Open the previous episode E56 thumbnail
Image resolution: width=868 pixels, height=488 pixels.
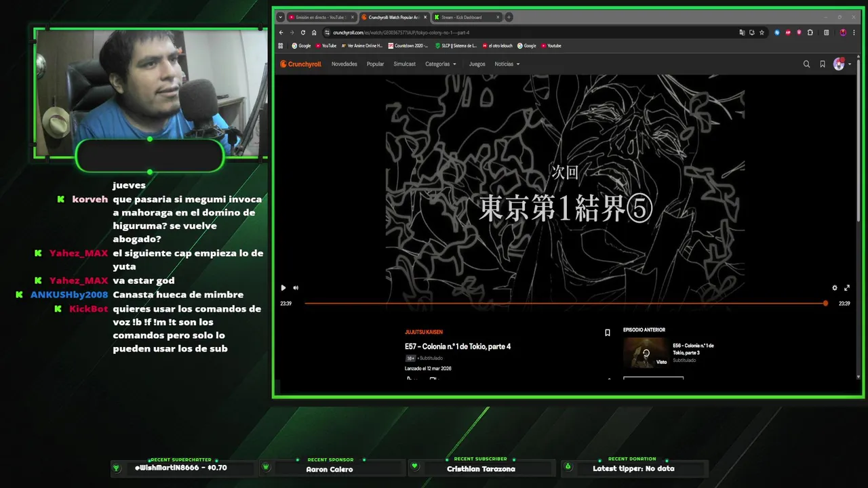[646, 352]
